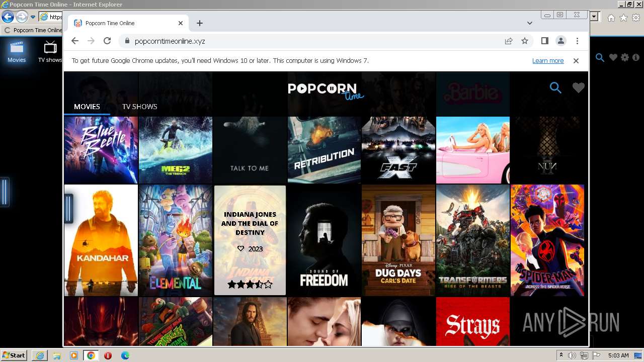Click the Internet Explorer forward button
Viewport: 644px width, 362px height.
(x=22, y=17)
